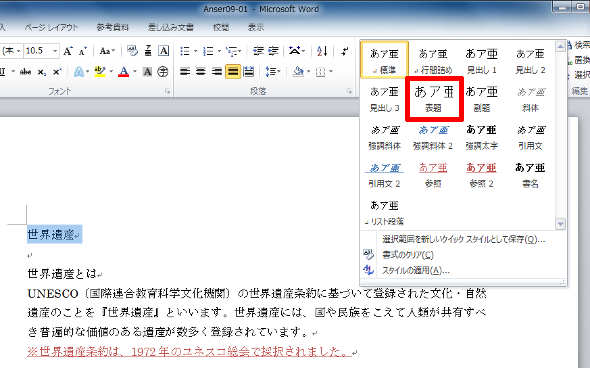This screenshot has height=368, width=590.
Task: Apply paragraph shading paint bucket
Action: [298, 71]
